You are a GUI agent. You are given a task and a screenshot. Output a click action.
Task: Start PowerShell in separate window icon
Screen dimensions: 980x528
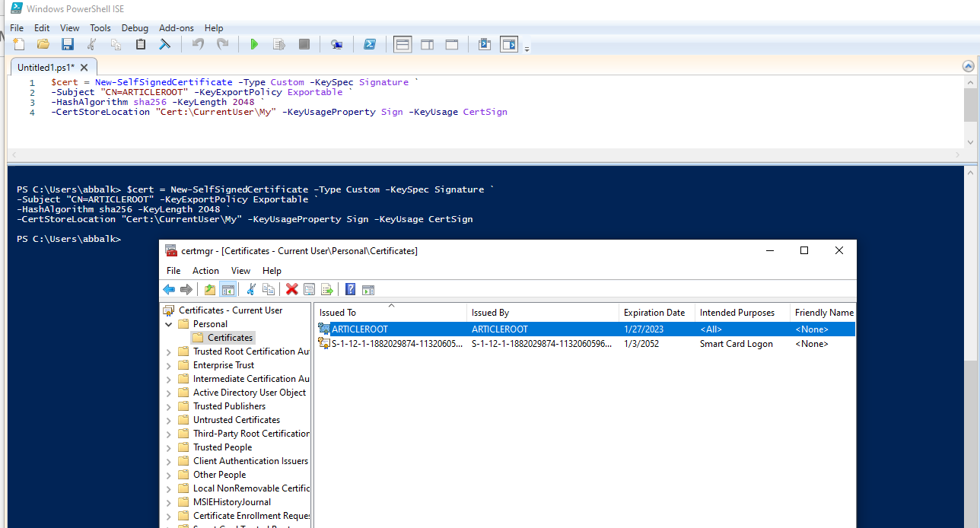coord(369,45)
